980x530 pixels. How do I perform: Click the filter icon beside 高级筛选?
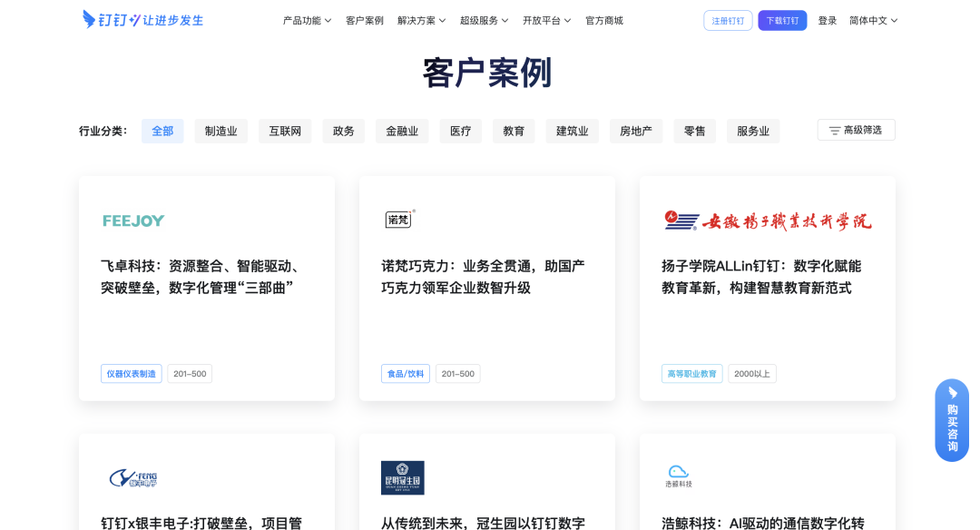[x=835, y=130]
